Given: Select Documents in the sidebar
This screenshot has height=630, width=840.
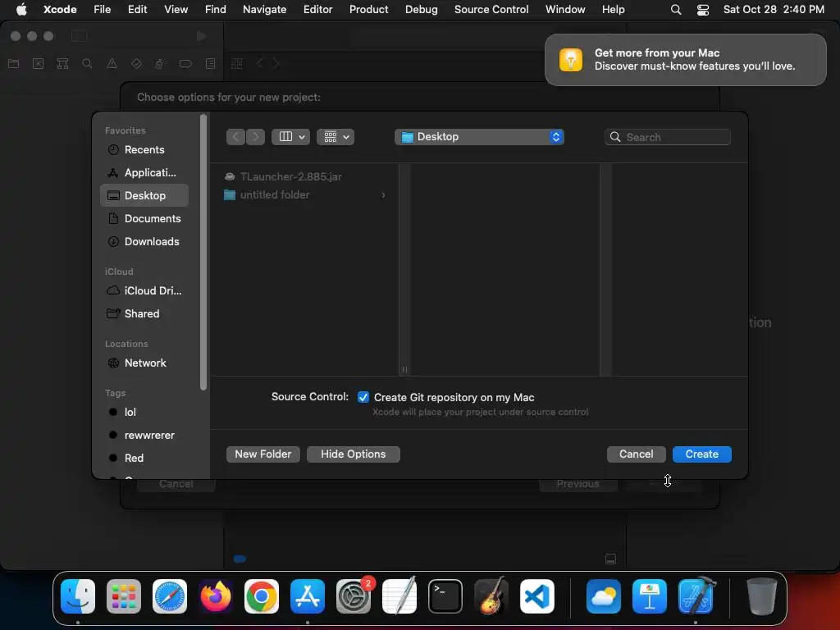Looking at the screenshot, I should click(144, 218).
